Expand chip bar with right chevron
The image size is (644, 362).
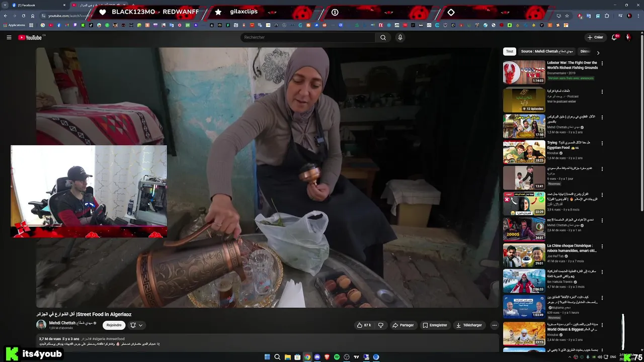[x=598, y=52]
